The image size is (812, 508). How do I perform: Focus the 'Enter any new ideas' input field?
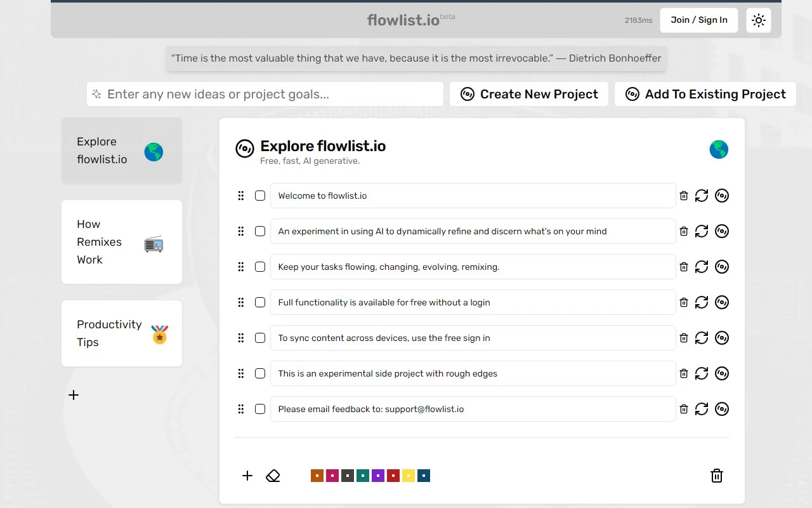[x=265, y=94]
